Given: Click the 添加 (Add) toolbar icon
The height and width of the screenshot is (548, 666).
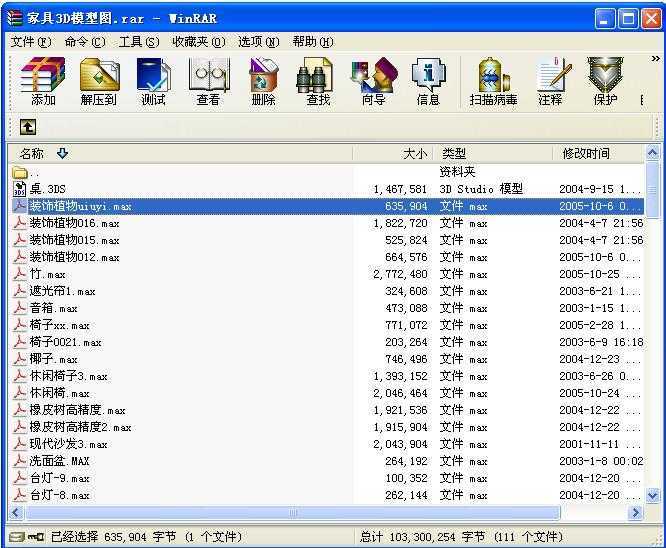Looking at the screenshot, I should (43, 81).
